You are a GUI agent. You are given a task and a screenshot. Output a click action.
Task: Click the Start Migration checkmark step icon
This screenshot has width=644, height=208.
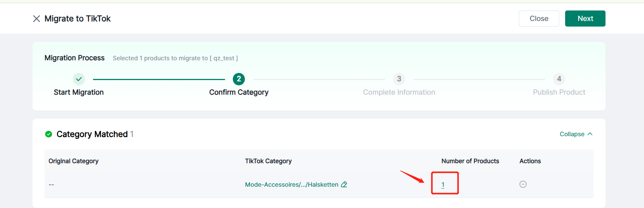pos(78,79)
